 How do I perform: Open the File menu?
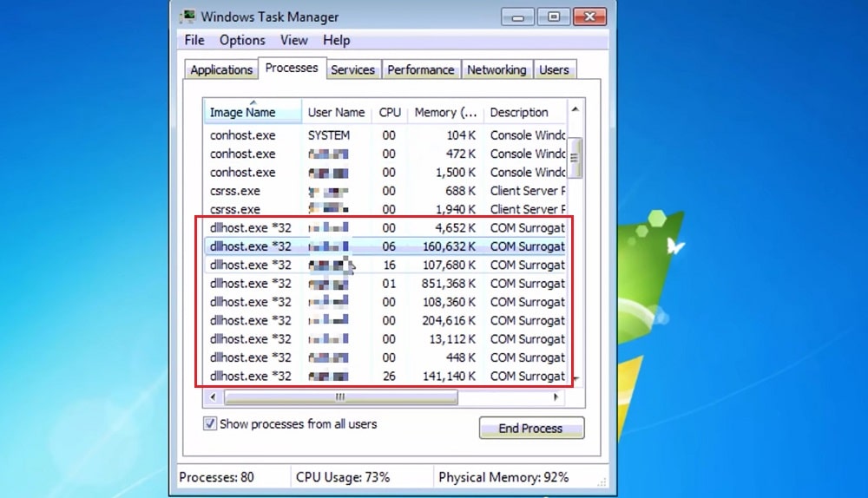click(194, 41)
